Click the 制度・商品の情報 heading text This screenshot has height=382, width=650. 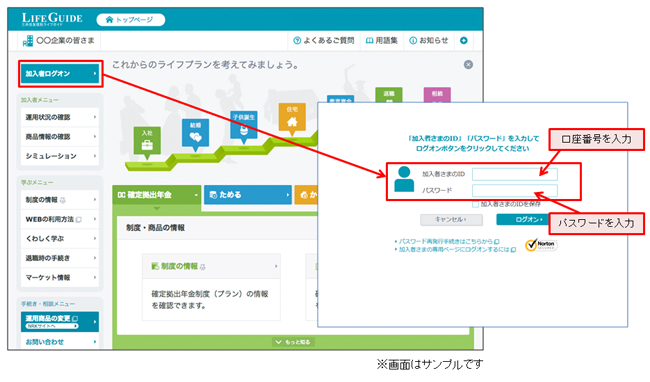[x=155, y=228]
